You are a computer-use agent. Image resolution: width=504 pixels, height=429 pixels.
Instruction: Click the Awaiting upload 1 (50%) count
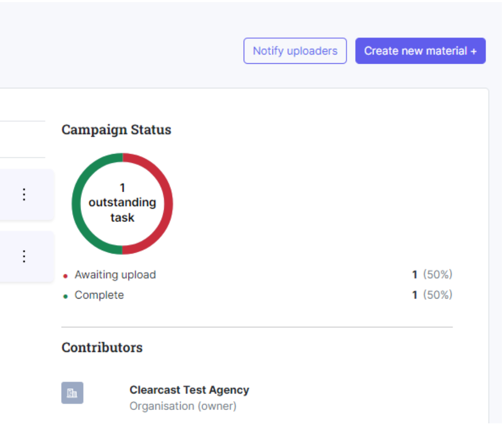[432, 274]
